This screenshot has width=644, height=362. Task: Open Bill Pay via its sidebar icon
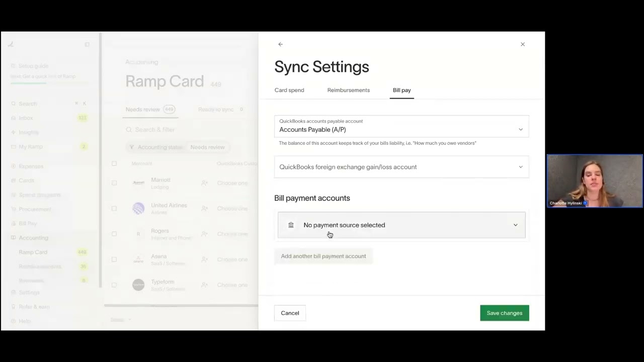[14, 223]
